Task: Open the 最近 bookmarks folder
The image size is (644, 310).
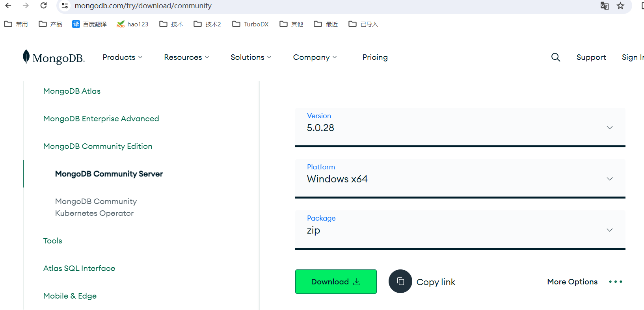Action: pyautogui.click(x=326, y=24)
